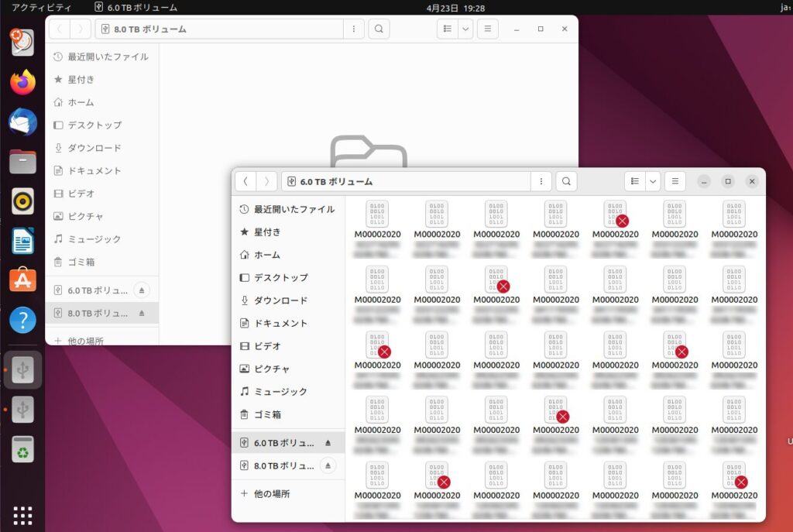Expand view options dropdown in 6.0 TB window

coord(653,181)
